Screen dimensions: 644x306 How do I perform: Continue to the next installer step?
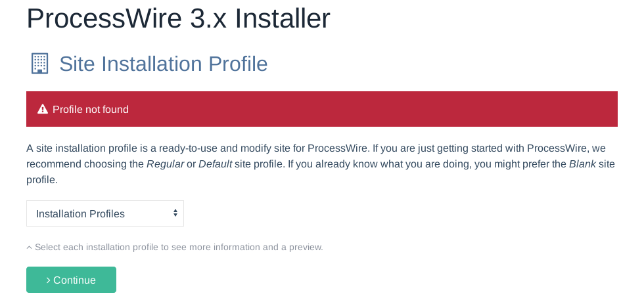[71, 280]
